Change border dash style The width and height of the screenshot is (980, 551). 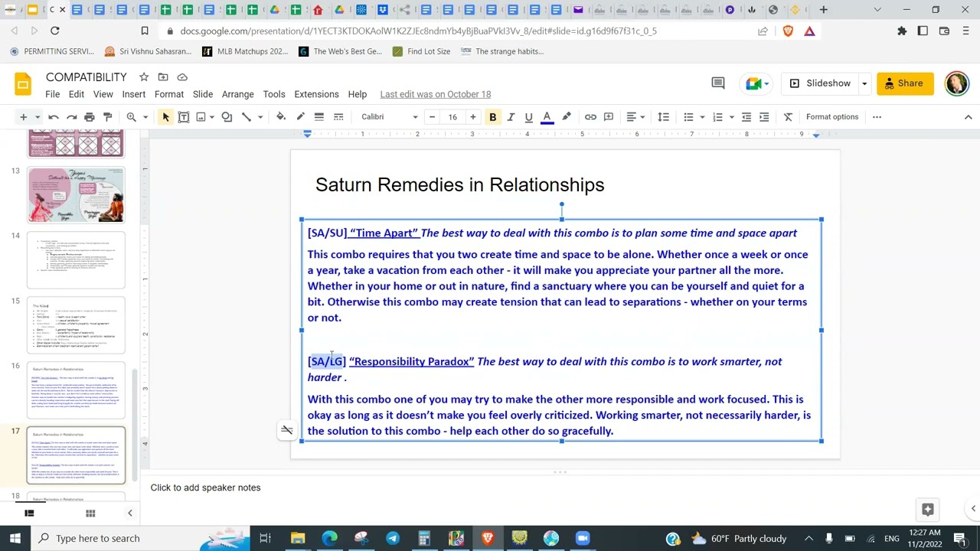(338, 117)
